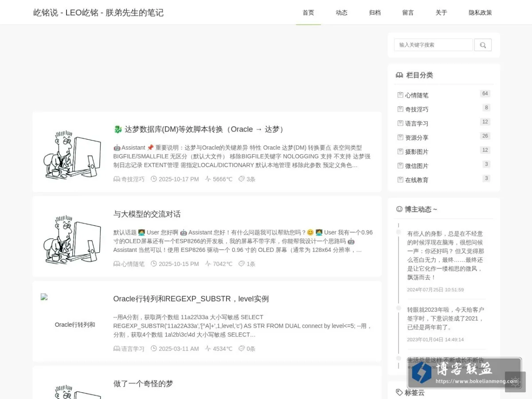Click the count 64 beside 心情随笔
Image resolution: width=532 pixels, height=399 pixels.
[x=485, y=94]
